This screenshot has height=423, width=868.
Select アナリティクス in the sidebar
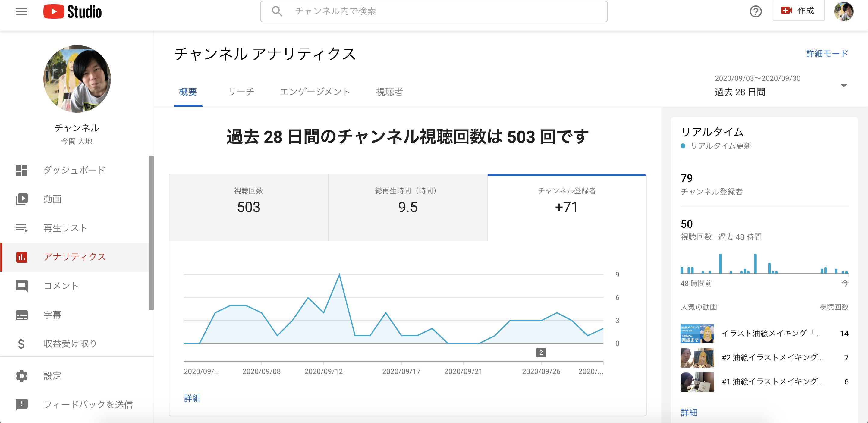74,257
